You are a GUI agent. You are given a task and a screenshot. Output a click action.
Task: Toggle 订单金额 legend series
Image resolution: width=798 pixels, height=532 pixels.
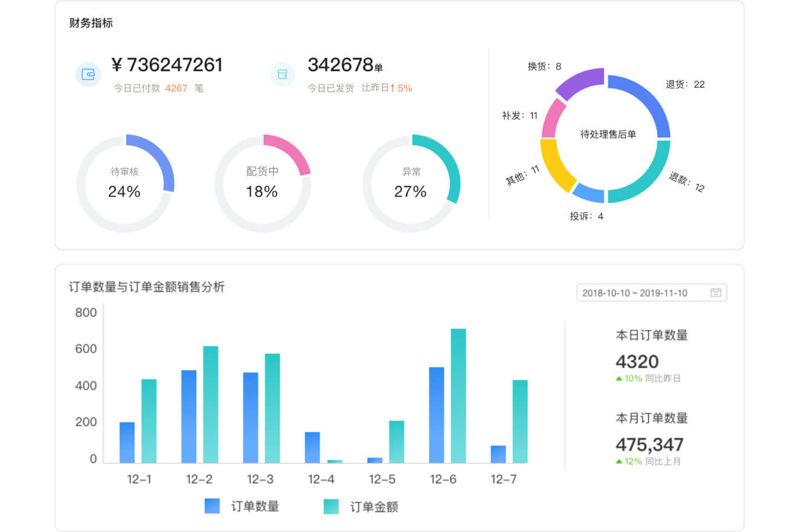point(361,507)
